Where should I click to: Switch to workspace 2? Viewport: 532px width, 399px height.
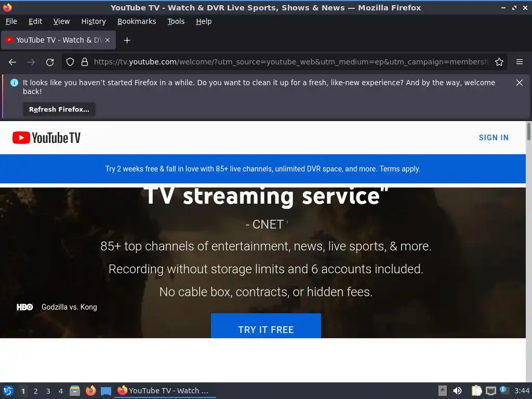(x=36, y=391)
